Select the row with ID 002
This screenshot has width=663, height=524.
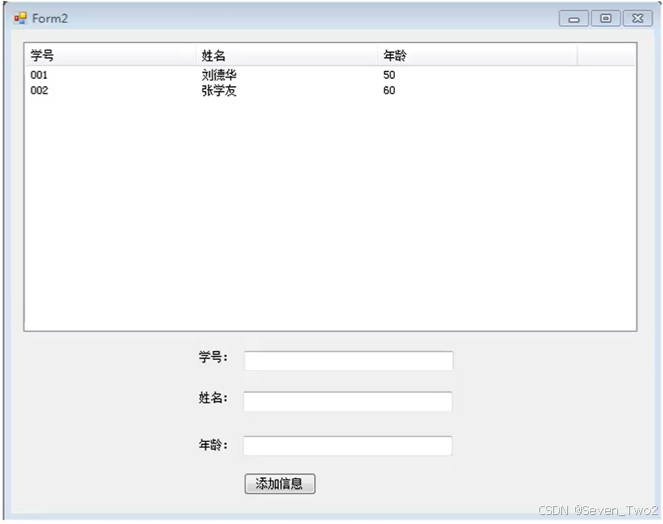[x=330, y=91]
